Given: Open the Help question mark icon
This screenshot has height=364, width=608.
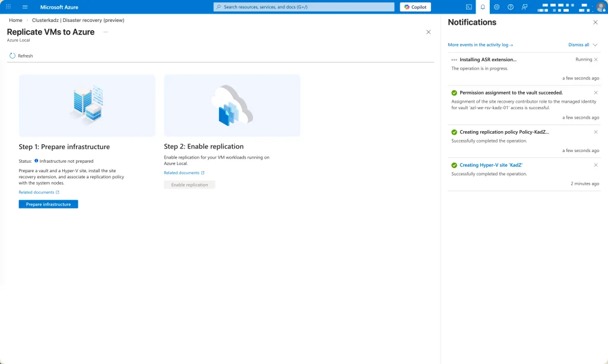Looking at the screenshot, I should [x=510, y=7].
